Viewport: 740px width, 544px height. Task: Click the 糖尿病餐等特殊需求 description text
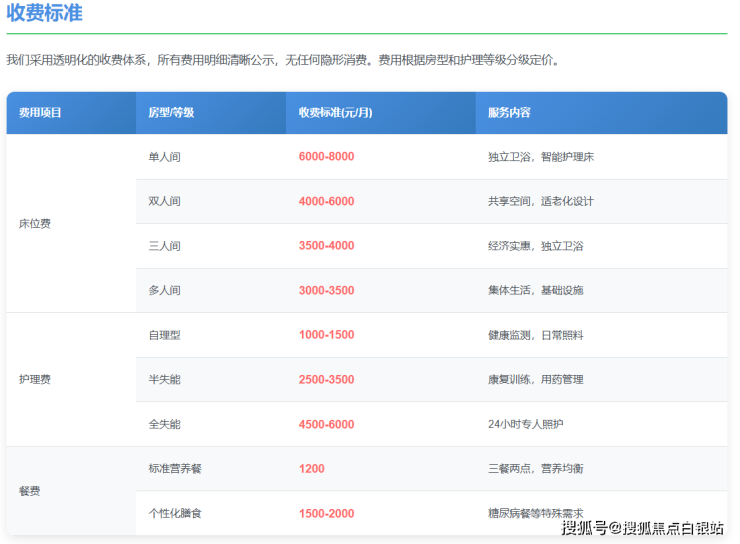535,513
